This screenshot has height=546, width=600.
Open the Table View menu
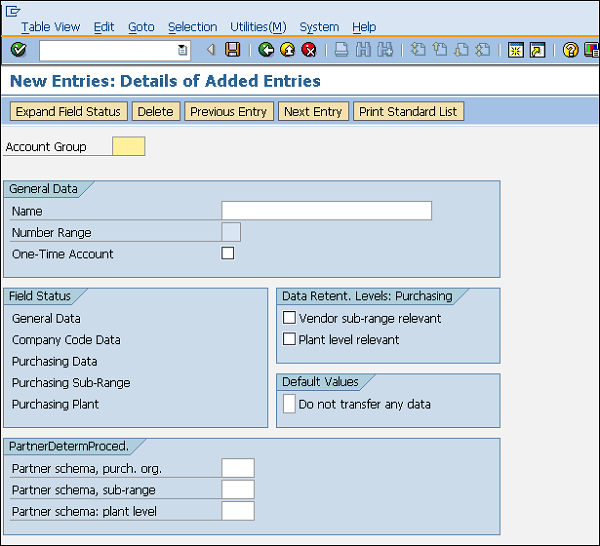pyautogui.click(x=51, y=27)
